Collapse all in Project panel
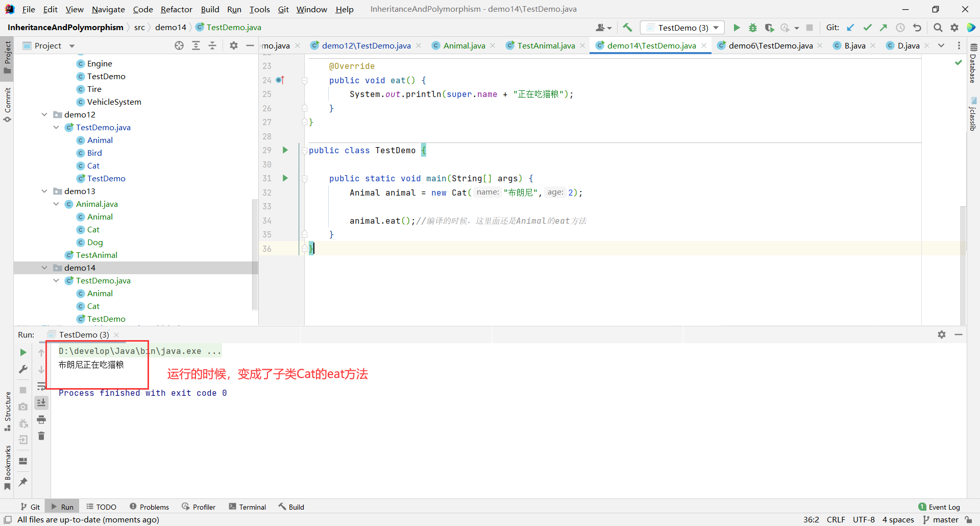 tap(212, 45)
